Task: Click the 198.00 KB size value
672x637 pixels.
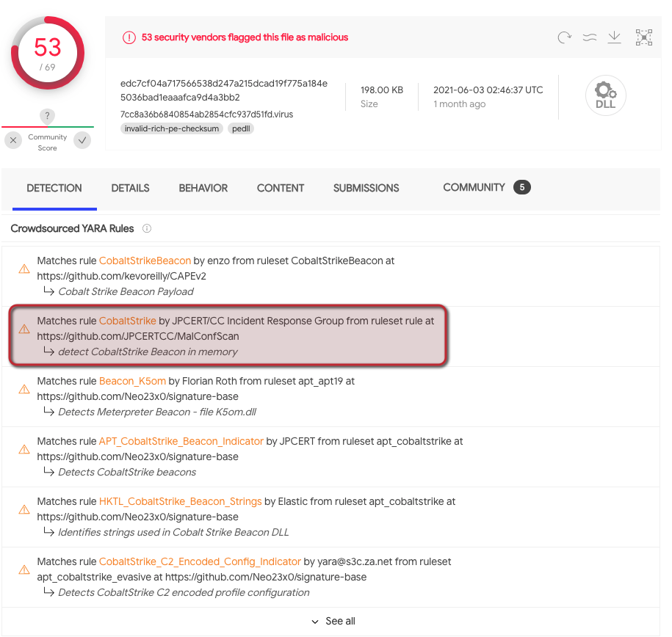Action: [x=382, y=90]
